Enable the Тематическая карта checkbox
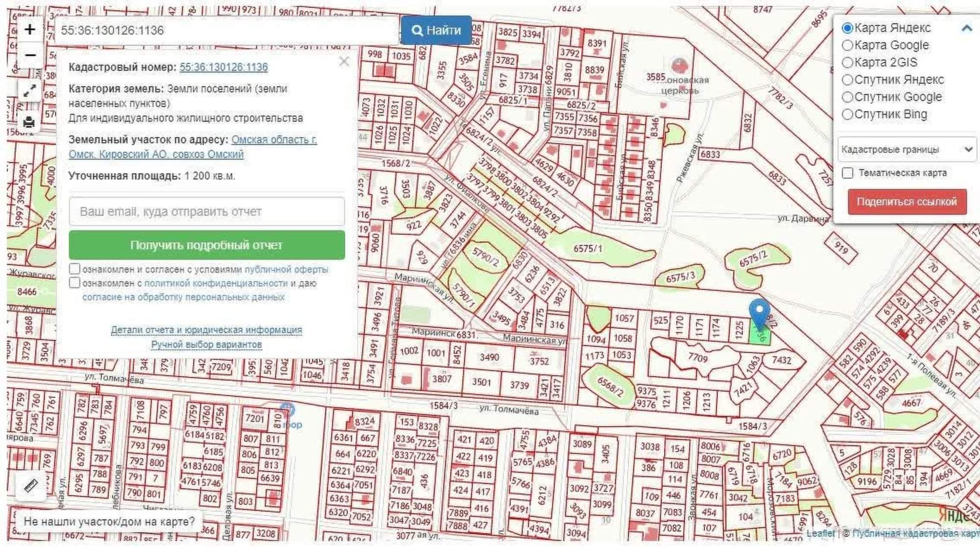The image size is (980, 547). pyautogui.click(x=848, y=173)
